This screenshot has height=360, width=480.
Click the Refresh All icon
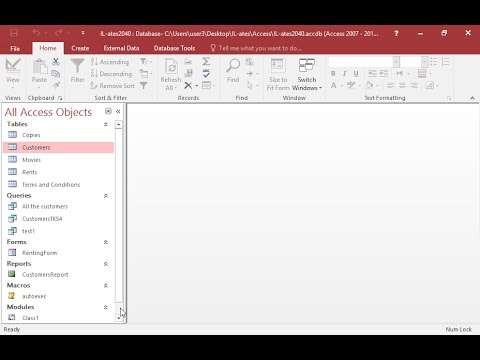[171, 66]
